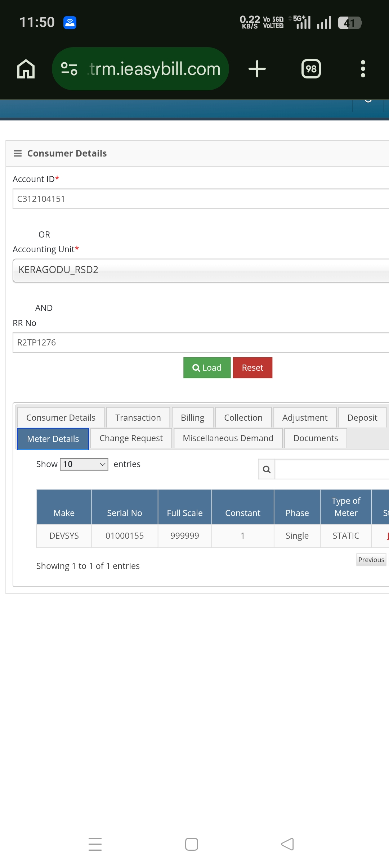
Task: Click the Previous pagination button
Action: [x=371, y=560]
